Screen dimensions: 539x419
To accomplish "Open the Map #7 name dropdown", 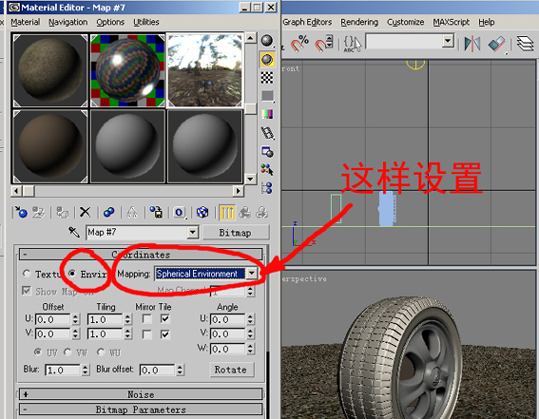I will click(193, 233).
